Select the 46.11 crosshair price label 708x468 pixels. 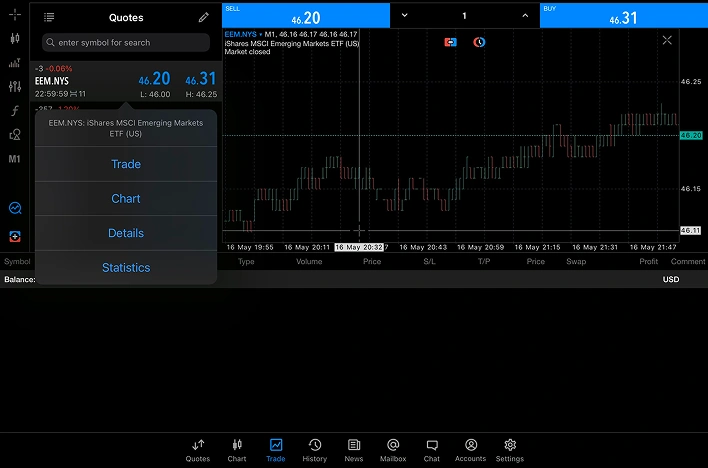(690, 230)
